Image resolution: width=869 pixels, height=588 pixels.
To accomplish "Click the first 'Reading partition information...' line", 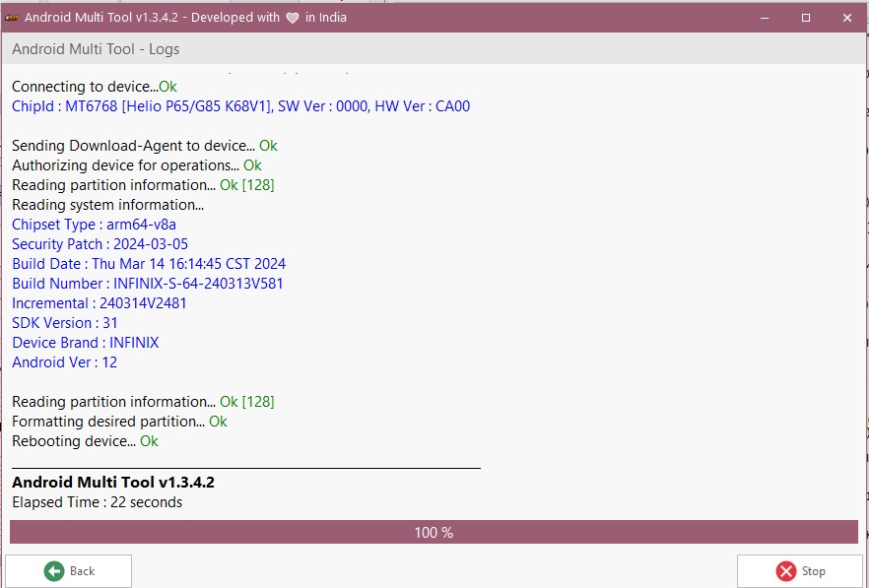I will [143, 184].
